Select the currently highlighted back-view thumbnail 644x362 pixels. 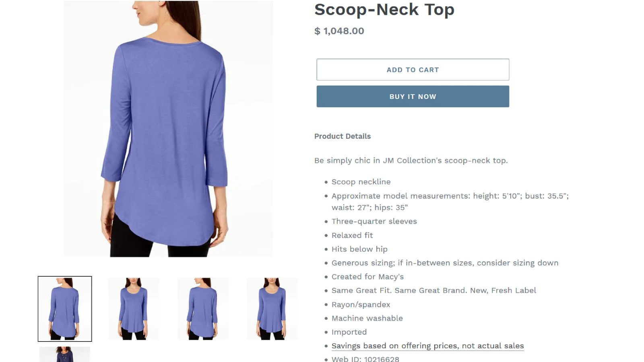pos(65,309)
